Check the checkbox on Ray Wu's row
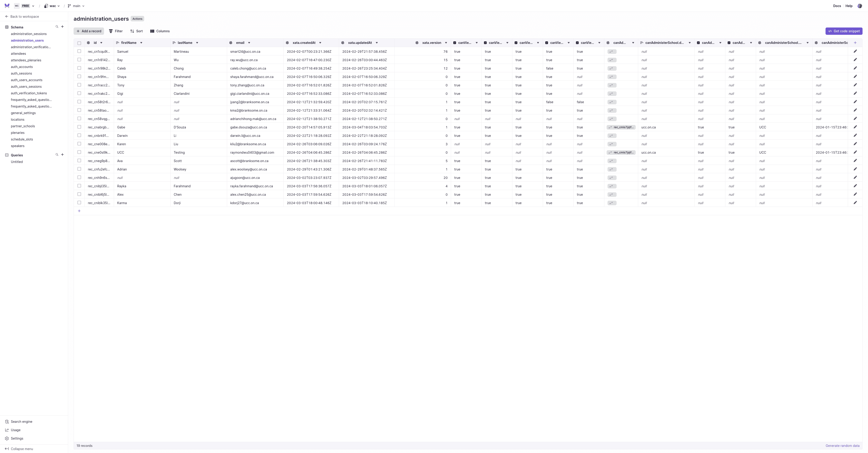This screenshot has height=453, width=868. point(79,60)
